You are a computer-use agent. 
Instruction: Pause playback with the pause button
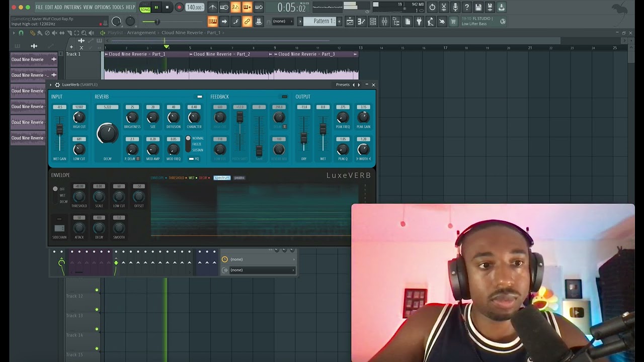(x=156, y=7)
